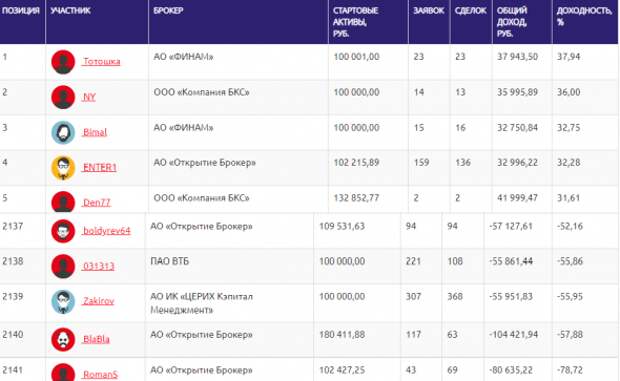Click the Стартовые активы column header

[355, 22]
